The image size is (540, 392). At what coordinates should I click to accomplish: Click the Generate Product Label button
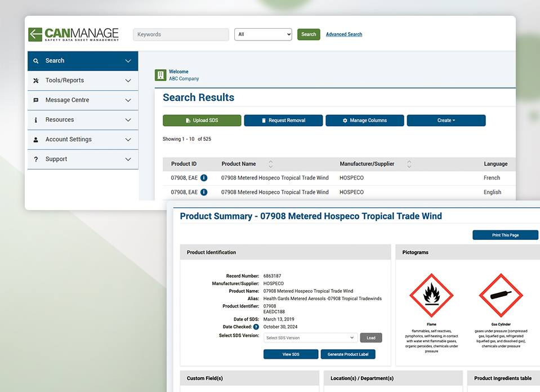348,354
